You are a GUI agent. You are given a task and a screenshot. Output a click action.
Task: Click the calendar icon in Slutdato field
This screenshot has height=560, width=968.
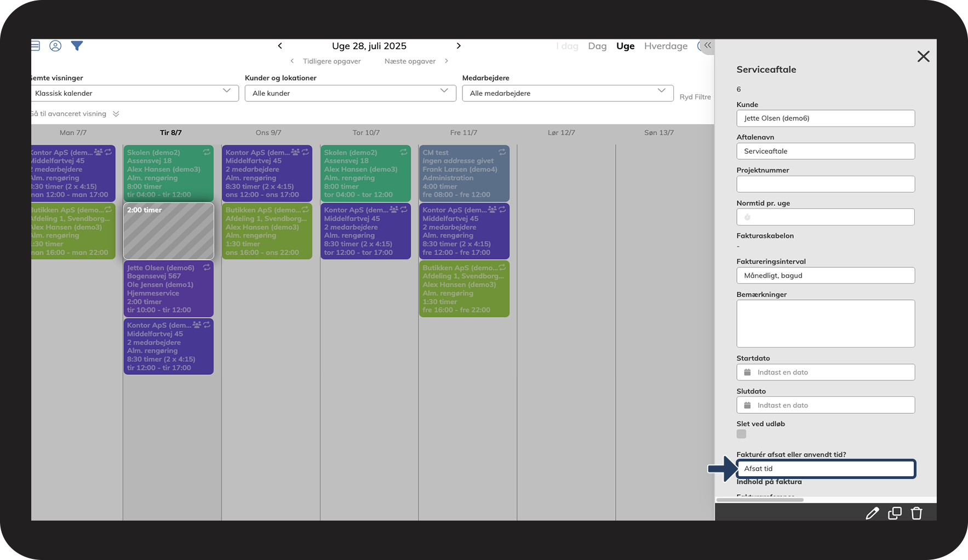coord(747,405)
